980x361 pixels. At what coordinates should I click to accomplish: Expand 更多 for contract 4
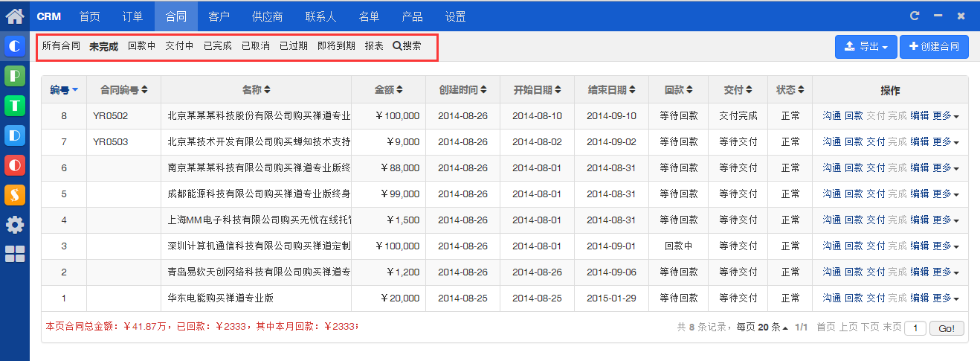[x=945, y=220]
